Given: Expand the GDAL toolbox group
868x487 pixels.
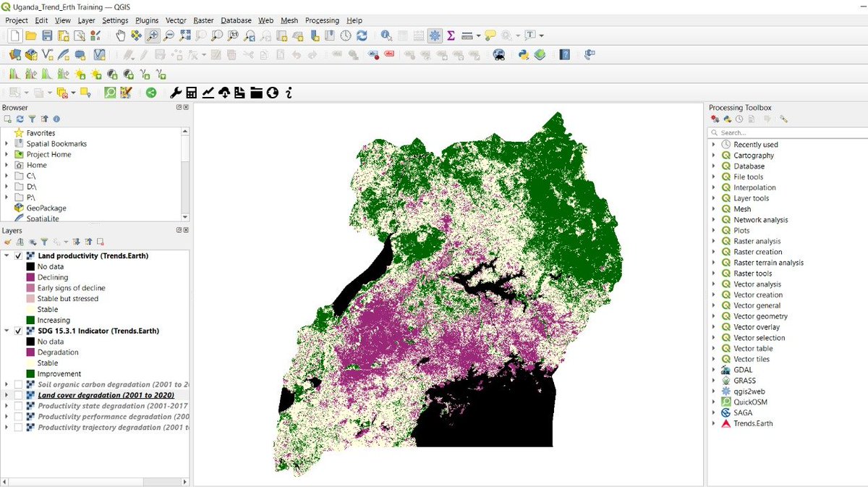Looking at the screenshot, I should point(714,370).
